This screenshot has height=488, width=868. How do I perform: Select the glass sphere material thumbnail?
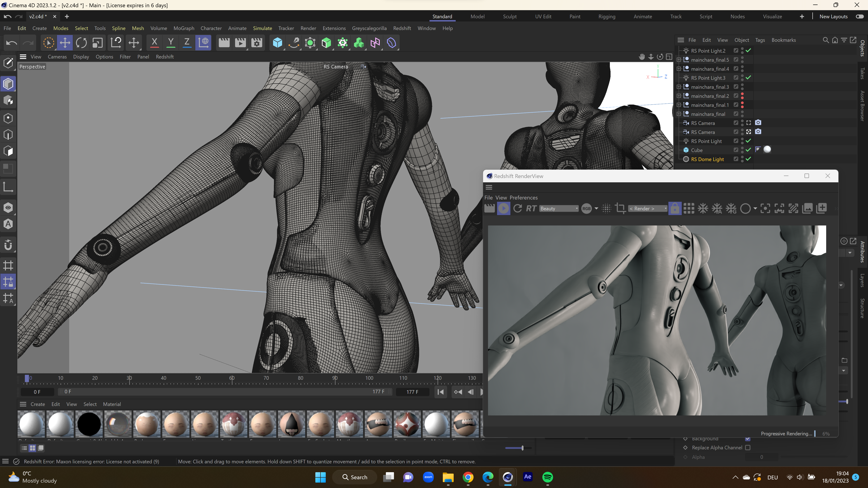click(118, 424)
